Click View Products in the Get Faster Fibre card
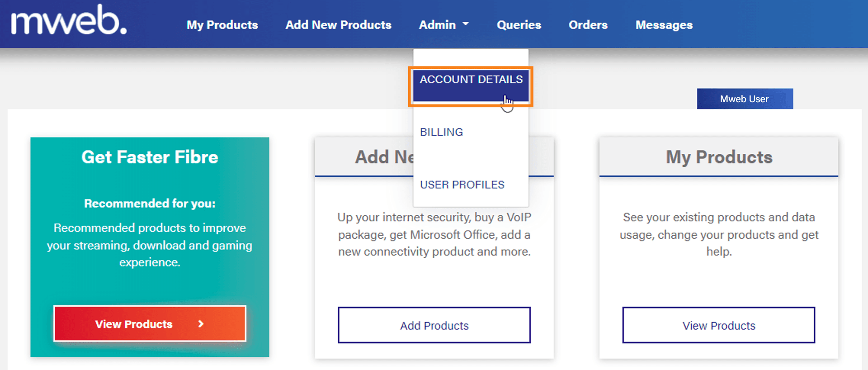 tap(150, 323)
